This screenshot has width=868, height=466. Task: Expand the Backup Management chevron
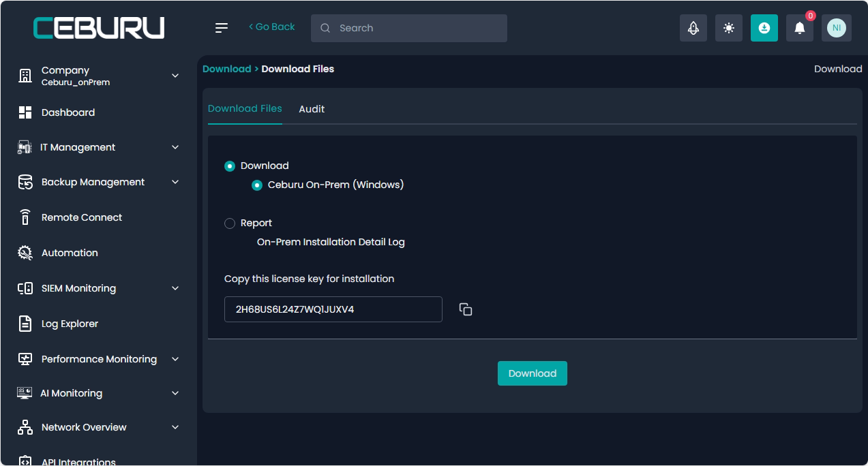(x=175, y=182)
